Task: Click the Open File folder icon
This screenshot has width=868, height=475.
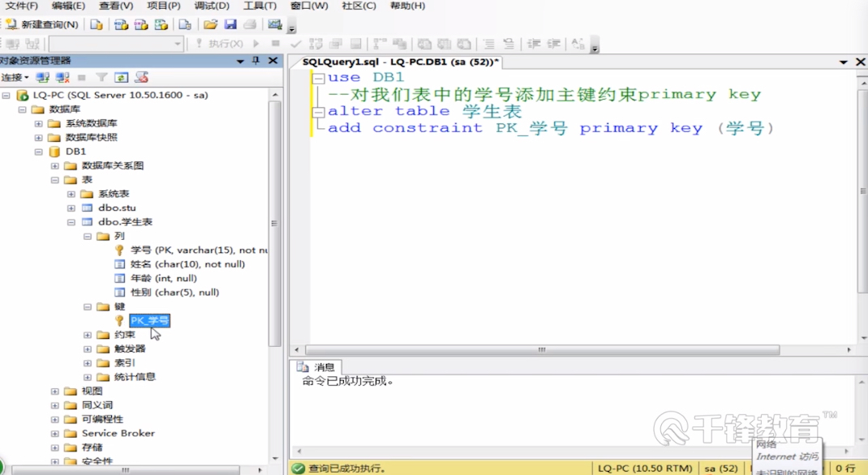Action: [x=210, y=24]
